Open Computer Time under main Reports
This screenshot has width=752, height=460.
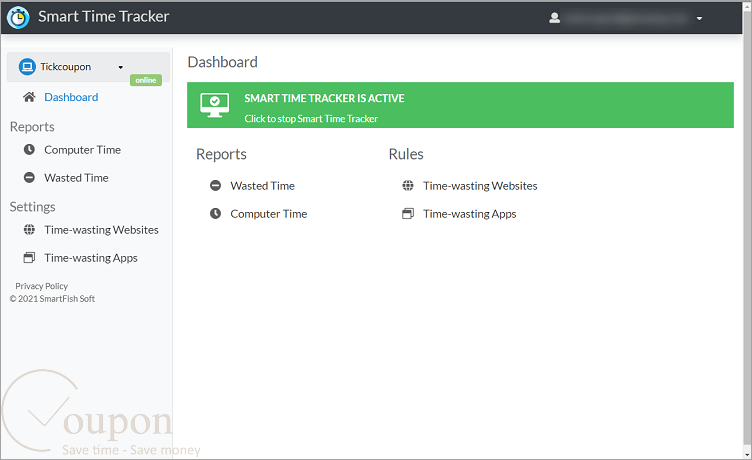coord(269,213)
